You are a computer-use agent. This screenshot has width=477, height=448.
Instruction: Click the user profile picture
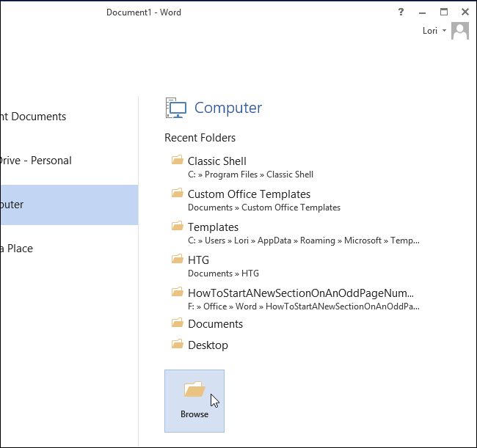460,31
